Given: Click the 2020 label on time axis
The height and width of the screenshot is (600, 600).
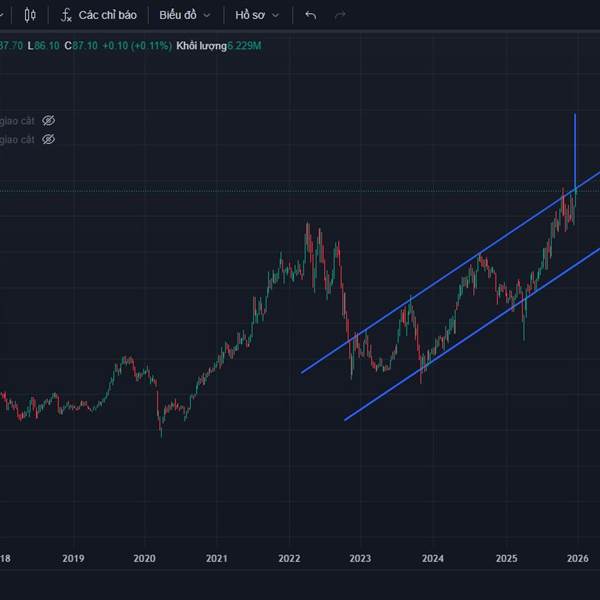Looking at the screenshot, I should (x=144, y=558).
